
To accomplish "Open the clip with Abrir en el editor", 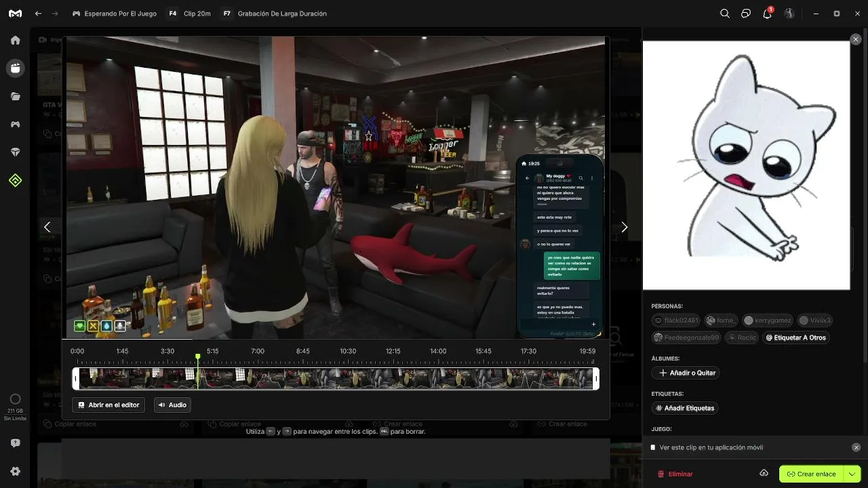I will (108, 405).
